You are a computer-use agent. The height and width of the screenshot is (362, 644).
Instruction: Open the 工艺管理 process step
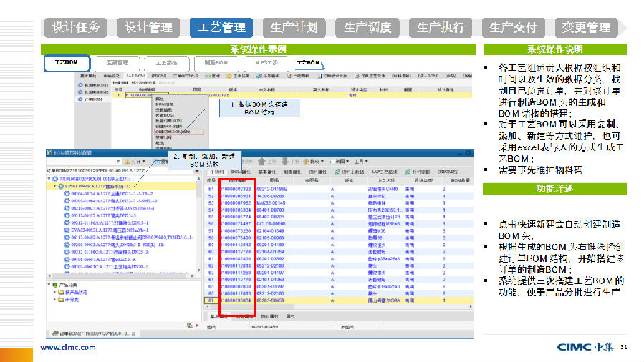point(221,28)
